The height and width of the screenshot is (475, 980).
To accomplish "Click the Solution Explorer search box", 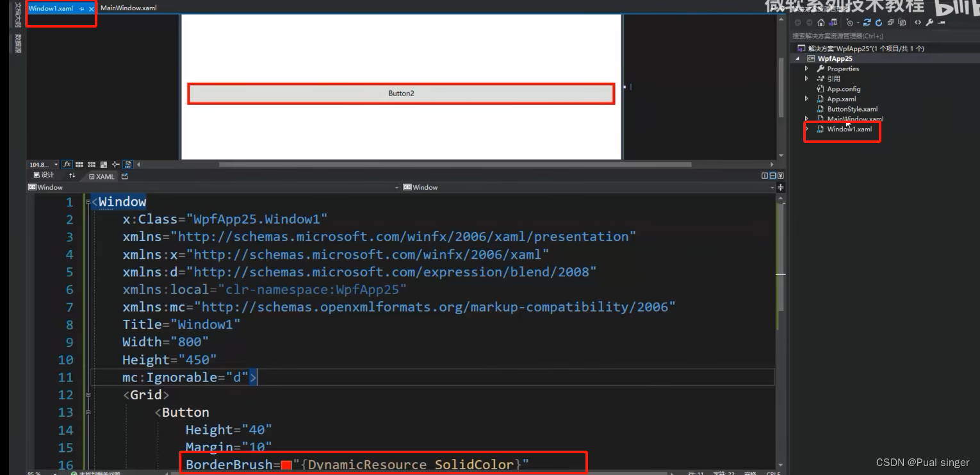I will point(884,36).
